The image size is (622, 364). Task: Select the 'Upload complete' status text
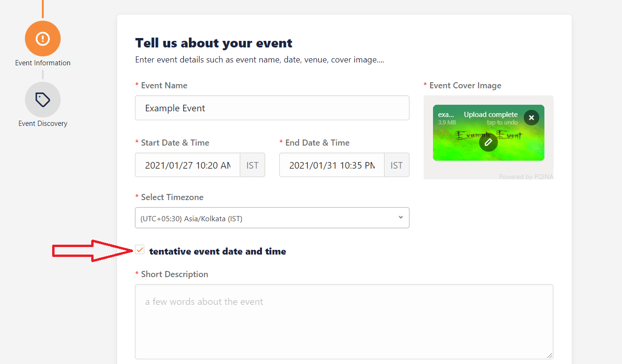coord(491,115)
